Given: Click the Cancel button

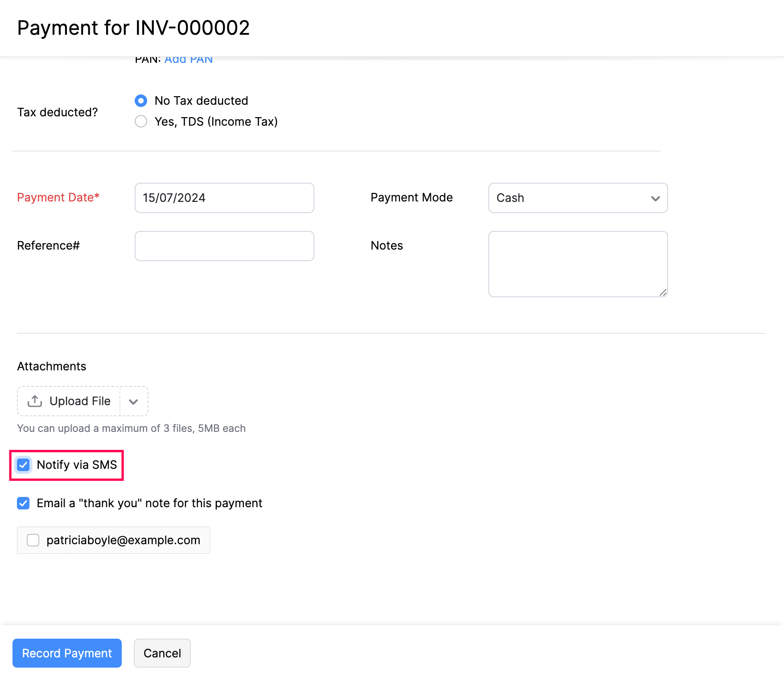Looking at the screenshot, I should coord(162,653).
